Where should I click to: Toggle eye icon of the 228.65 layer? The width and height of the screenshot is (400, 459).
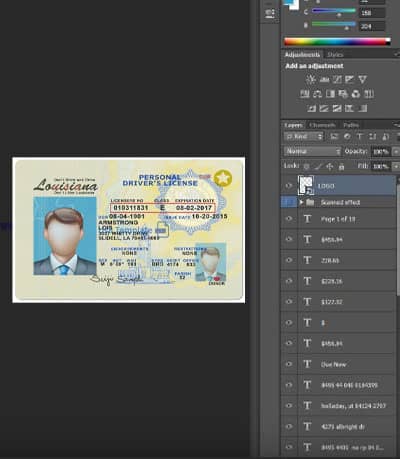289,260
